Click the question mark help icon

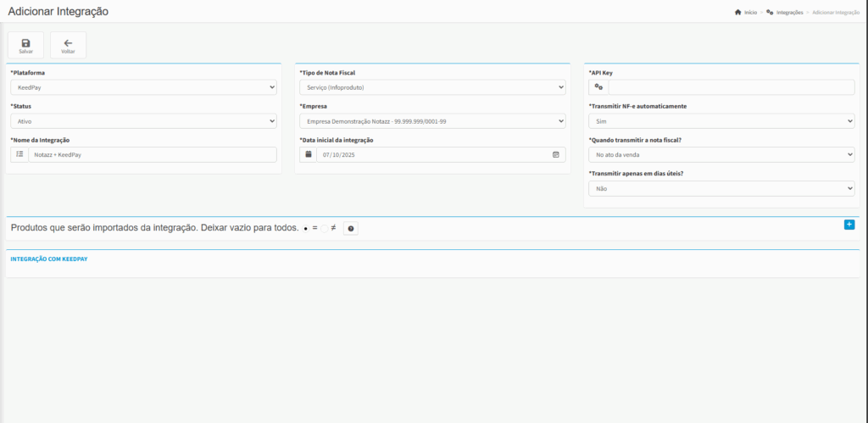point(351,229)
